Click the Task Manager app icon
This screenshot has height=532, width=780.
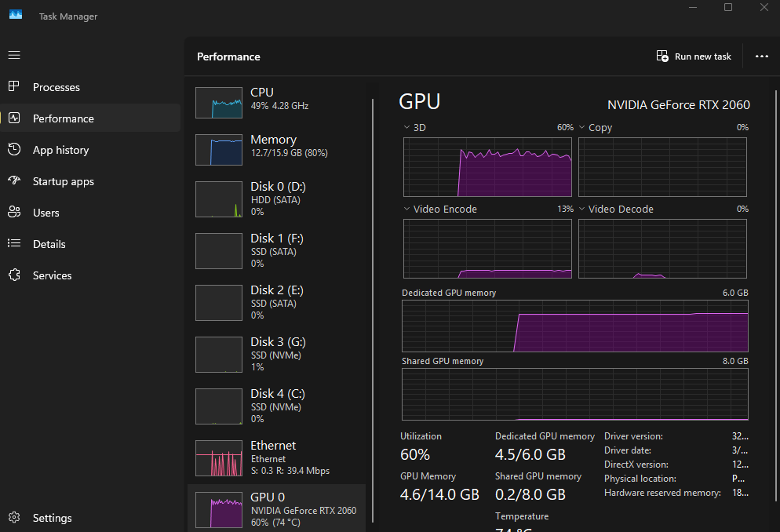click(16, 14)
